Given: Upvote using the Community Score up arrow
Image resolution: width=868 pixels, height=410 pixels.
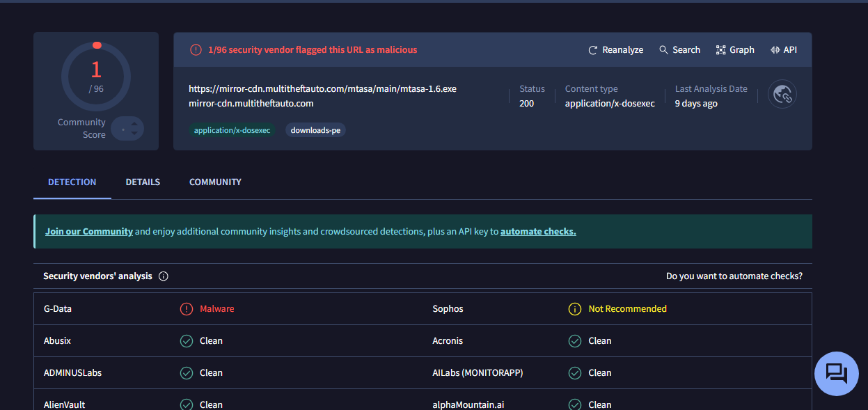Looking at the screenshot, I should (x=134, y=123).
